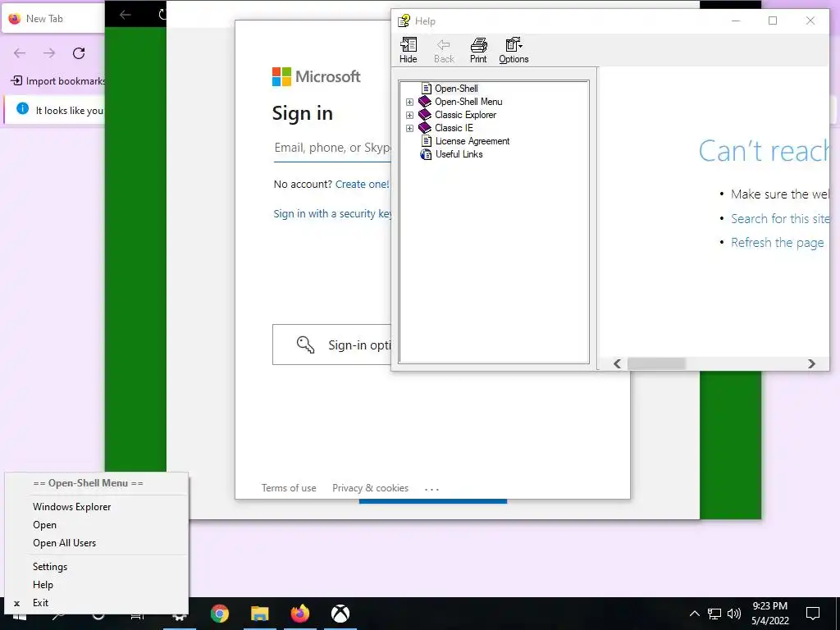Select the Classic Explorer book entry

[x=465, y=115]
